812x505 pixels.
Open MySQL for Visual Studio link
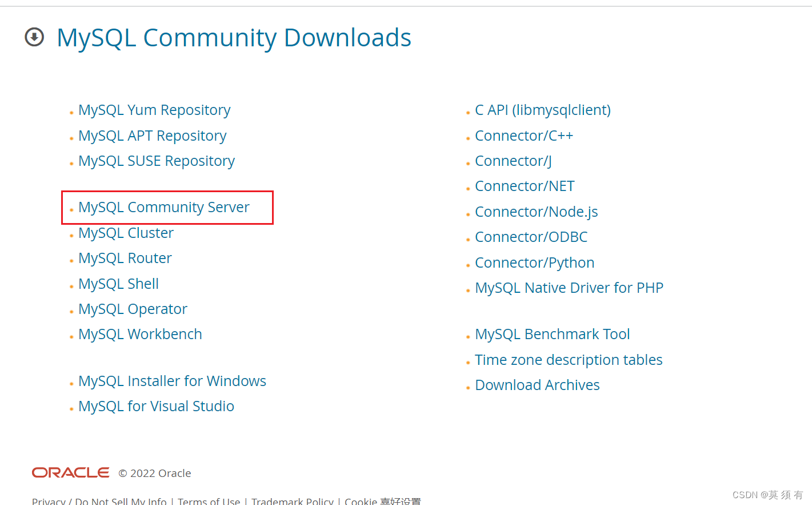click(x=156, y=406)
